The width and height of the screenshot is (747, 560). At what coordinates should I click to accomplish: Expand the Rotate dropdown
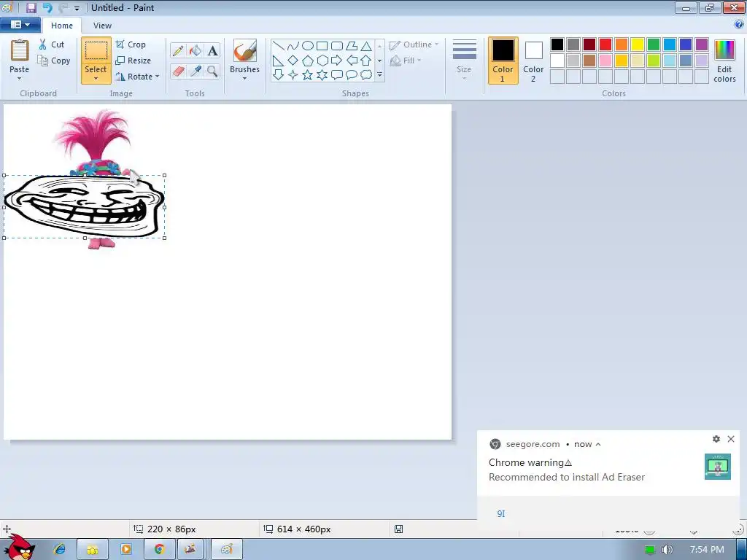click(x=158, y=76)
